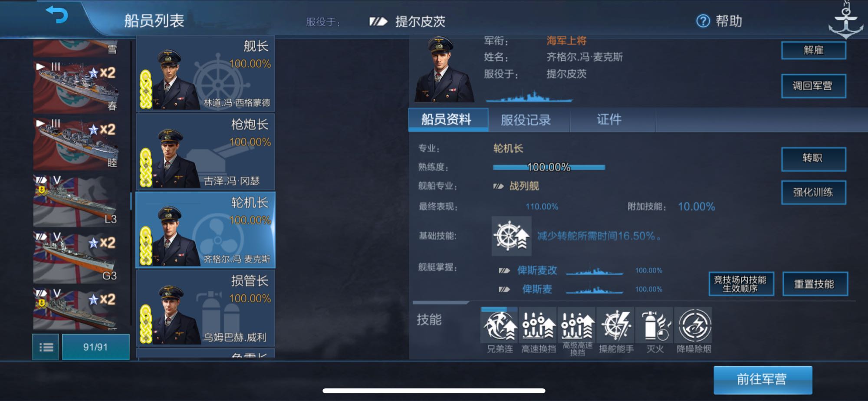868x401 pixels.
Task: Select the 兄弟连 skill icon
Action: [499, 325]
